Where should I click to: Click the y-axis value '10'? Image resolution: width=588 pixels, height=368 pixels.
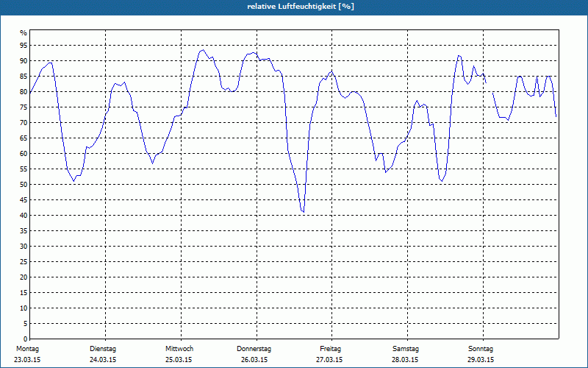point(24,308)
